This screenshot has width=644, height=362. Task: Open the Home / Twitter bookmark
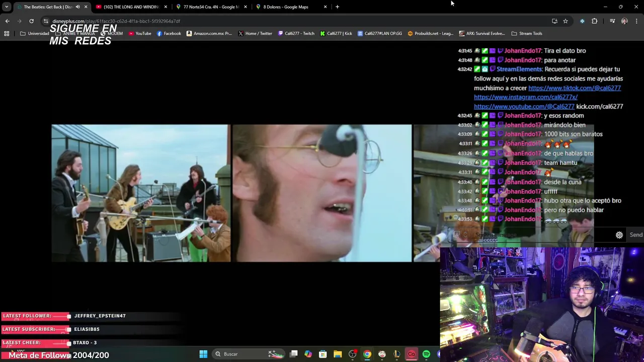point(255,34)
